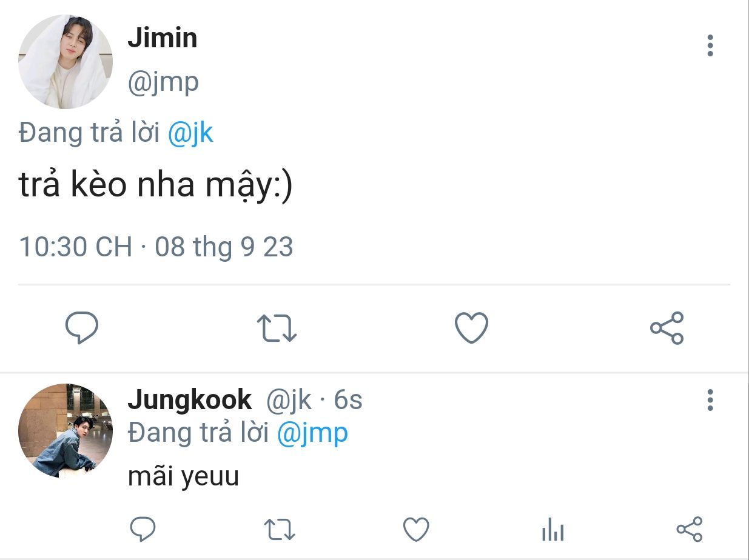This screenshot has height=560, width=749.
Task: Share Jimin's tweet
Action: pos(667,328)
